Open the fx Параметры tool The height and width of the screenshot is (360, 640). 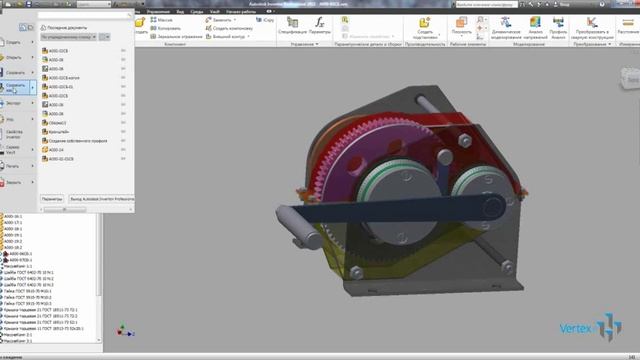click(320, 25)
